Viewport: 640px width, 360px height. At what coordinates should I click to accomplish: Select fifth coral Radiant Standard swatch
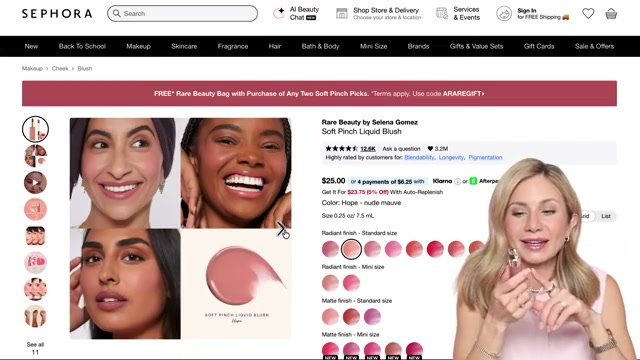(414, 249)
